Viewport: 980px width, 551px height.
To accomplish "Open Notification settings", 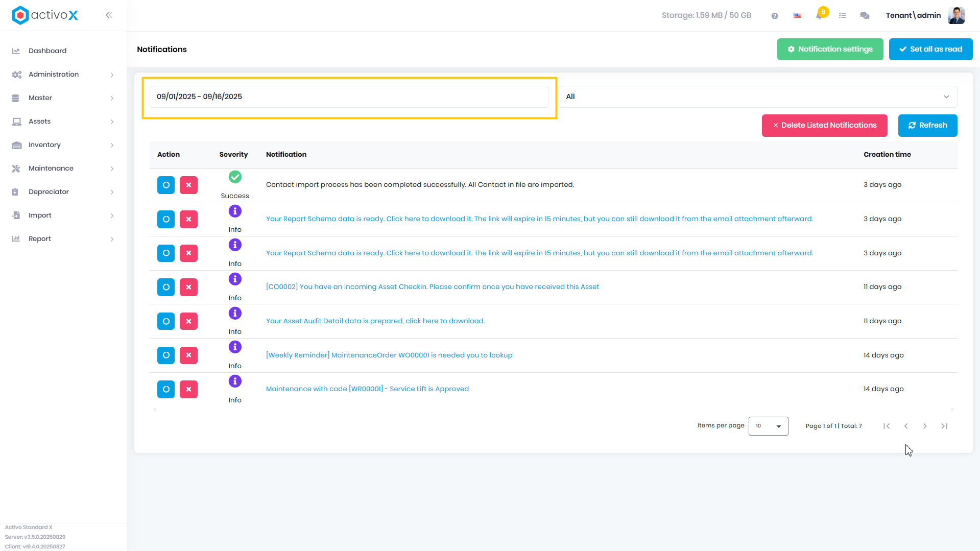I will click(x=830, y=49).
